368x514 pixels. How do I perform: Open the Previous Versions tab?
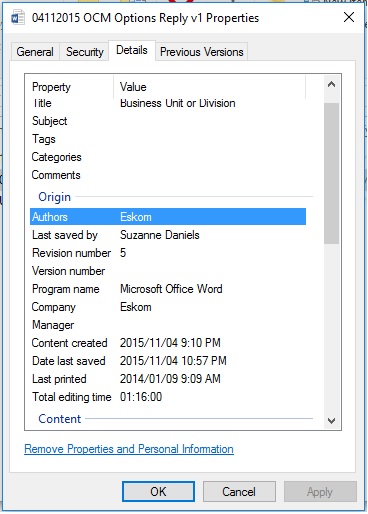(x=202, y=52)
